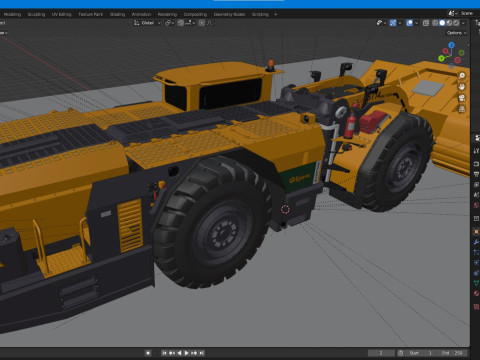Play the animation forward

187,353
